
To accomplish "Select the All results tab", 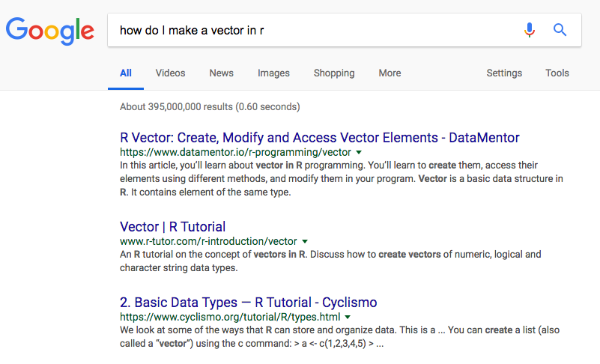I will point(126,73).
